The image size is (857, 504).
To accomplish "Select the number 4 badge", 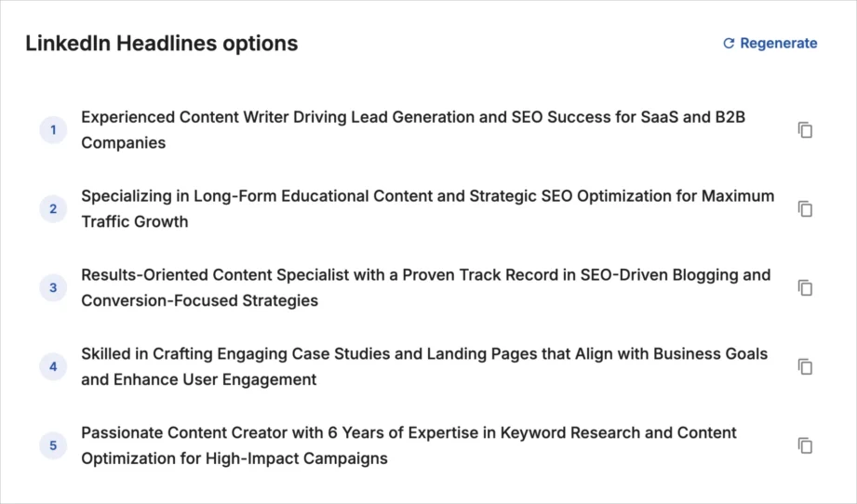I will tap(53, 366).
